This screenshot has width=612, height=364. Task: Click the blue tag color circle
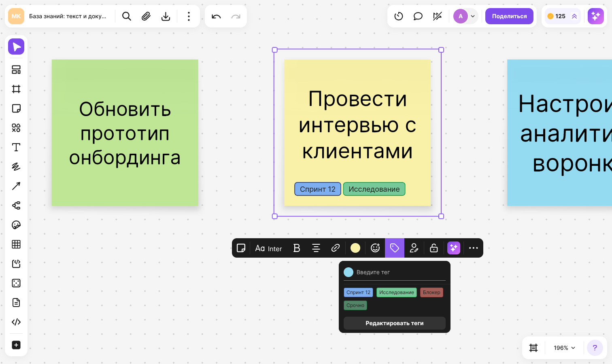348,272
